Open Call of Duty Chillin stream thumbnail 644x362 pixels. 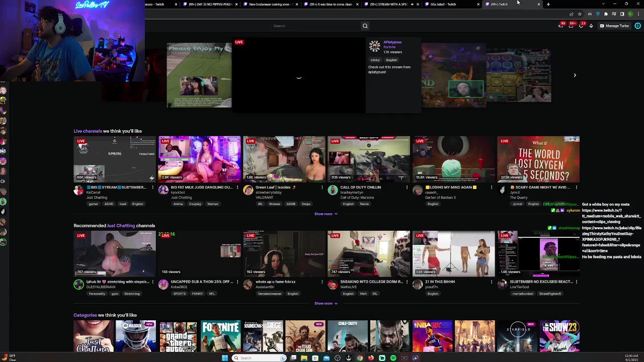point(369,159)
